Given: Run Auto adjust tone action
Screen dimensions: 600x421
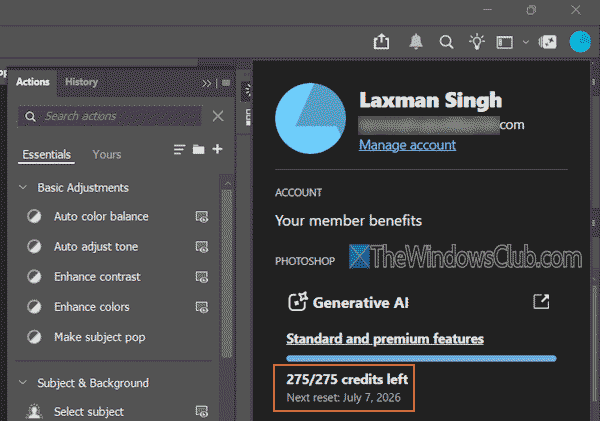Looking at the screenshot, I should (x=96, y=247).
